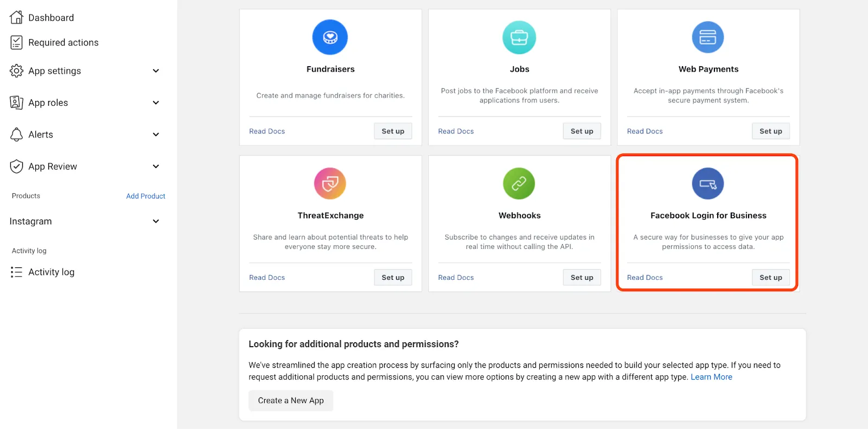868x429 pixels.
Task: Set up ThreatExchange
Action: [x=393, y=278]
